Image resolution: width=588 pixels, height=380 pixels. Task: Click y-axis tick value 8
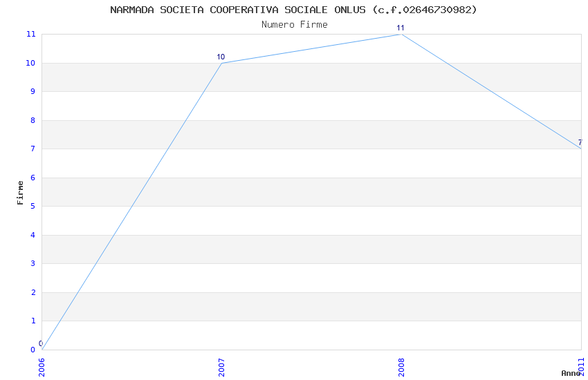33,120
